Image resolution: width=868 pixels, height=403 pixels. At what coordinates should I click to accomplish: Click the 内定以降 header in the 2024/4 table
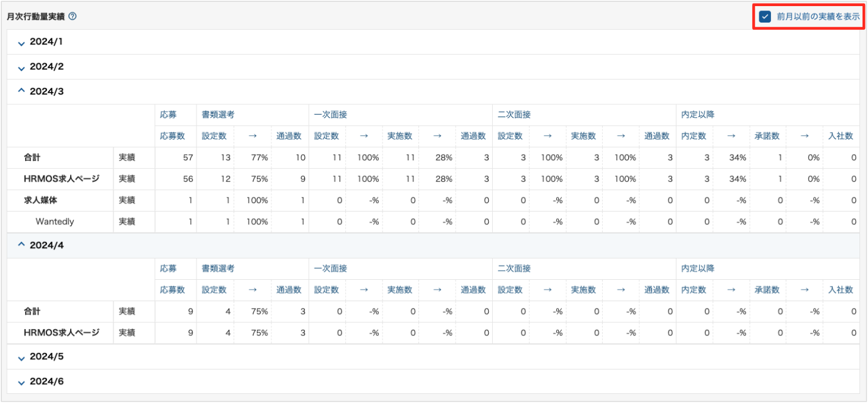click(x=698, y=268)
